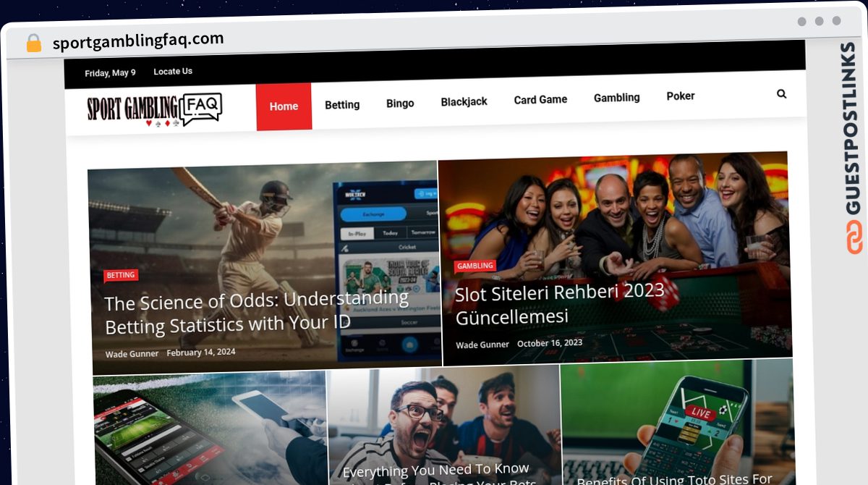This screenshot has height=485, width=868.
Task: Click the search magnifier icon
Action: [781, 94]
